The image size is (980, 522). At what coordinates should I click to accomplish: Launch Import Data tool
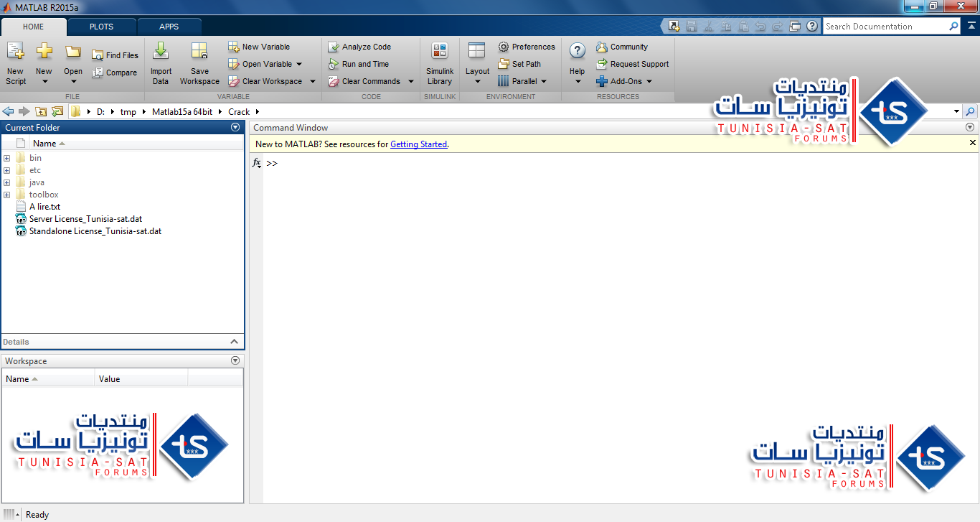[x=161, y=63]
